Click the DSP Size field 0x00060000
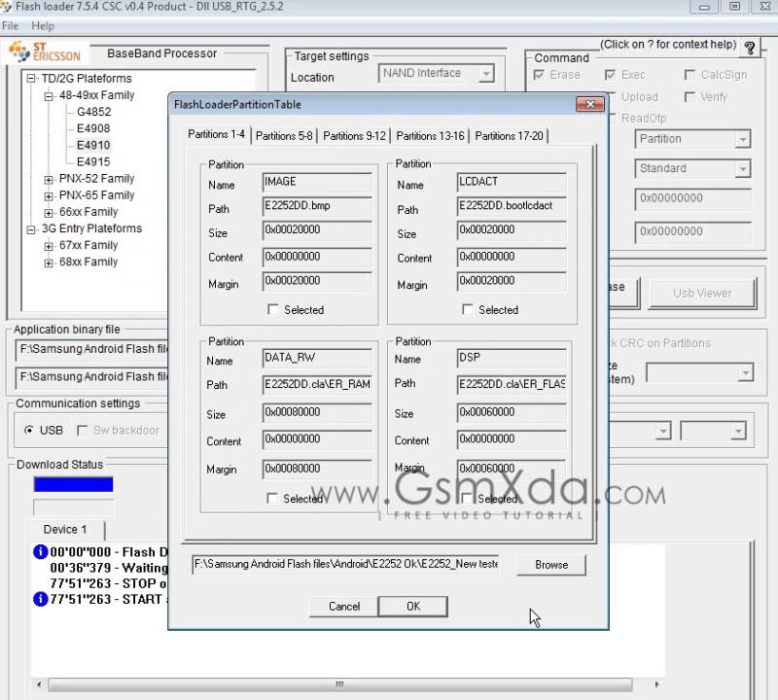778x700 pixels. pyautogui.click(x=512, y=412)
